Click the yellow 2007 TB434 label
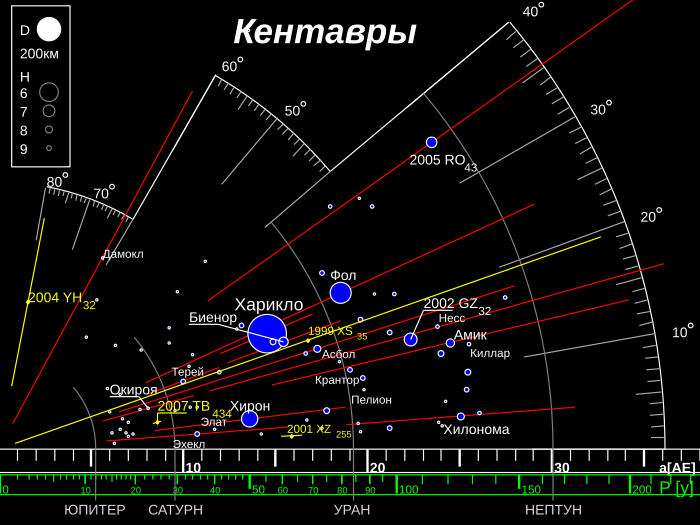The width and height of the screenshot is (700, 525). [x=195, y=408]
